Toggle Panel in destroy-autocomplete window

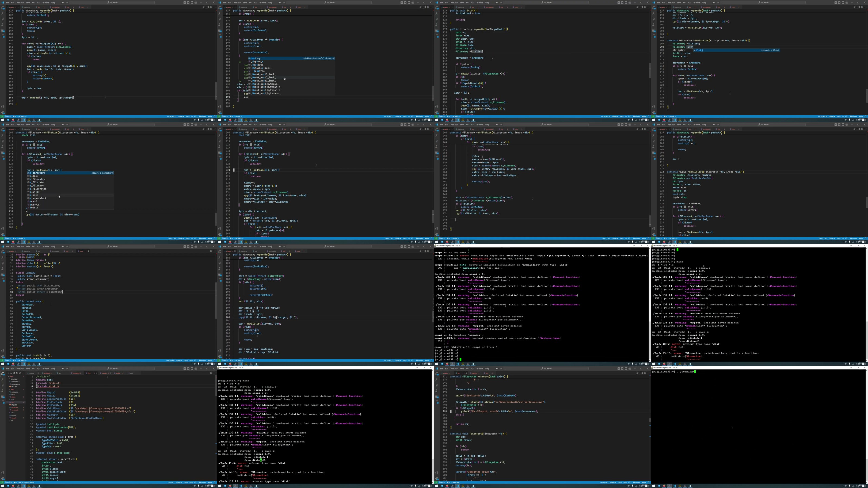[x=405, y=2]
